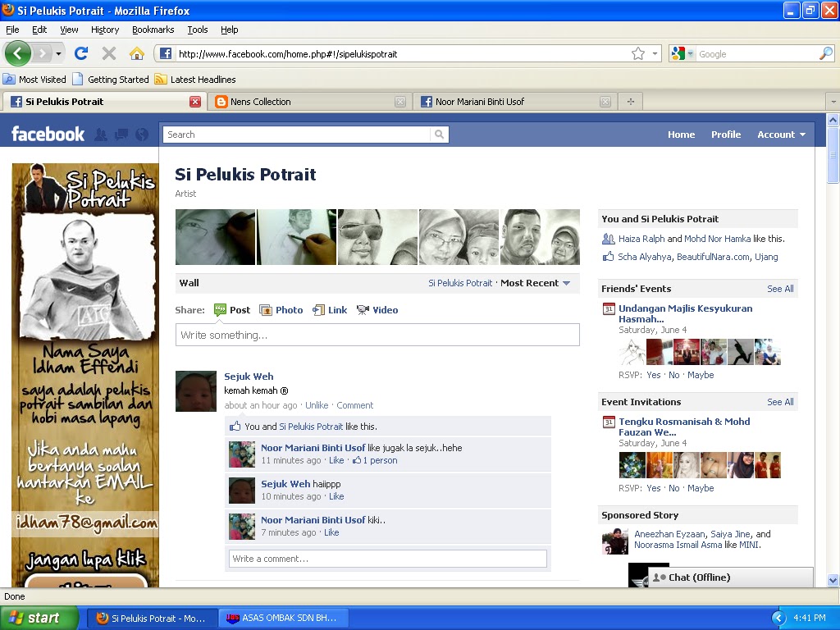Close the Noor Mariani Binti Usof tab

point(605,102)
